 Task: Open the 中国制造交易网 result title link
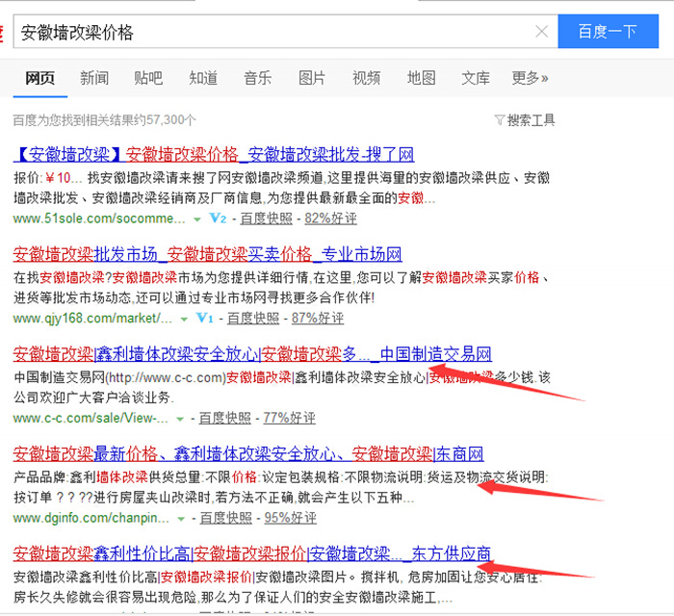252,354
